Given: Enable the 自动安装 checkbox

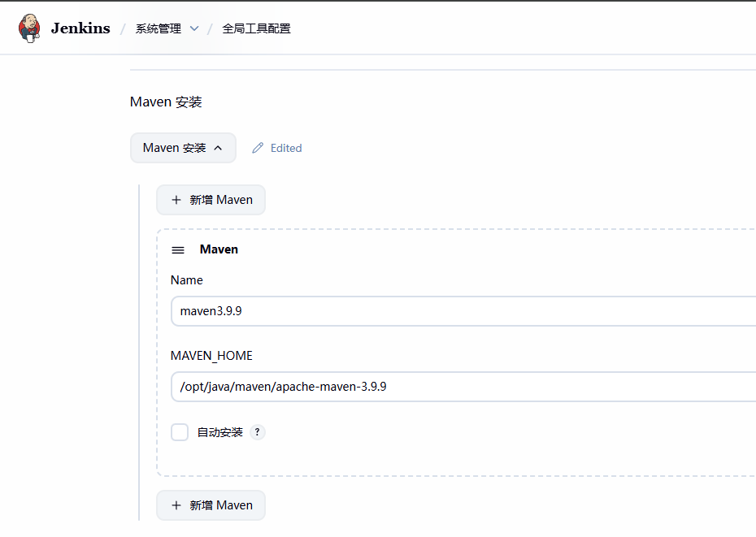Looking at the screenshot, I should 179,432.
